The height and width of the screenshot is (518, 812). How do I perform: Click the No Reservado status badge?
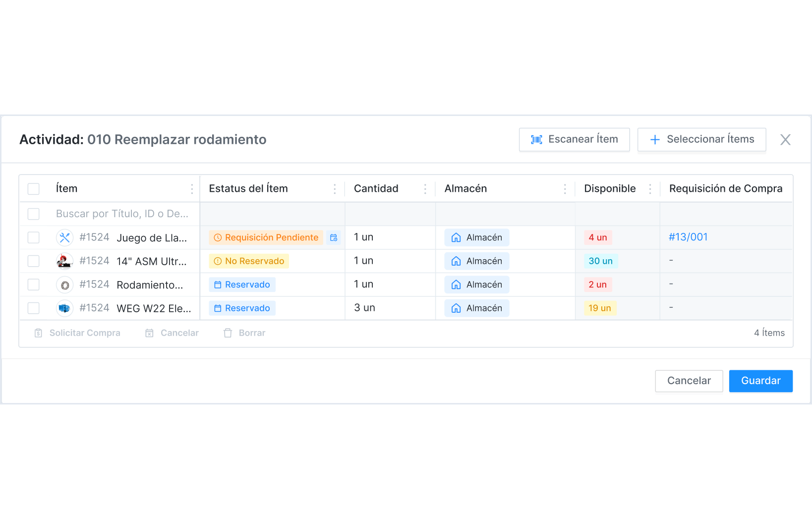pos(249,261)
